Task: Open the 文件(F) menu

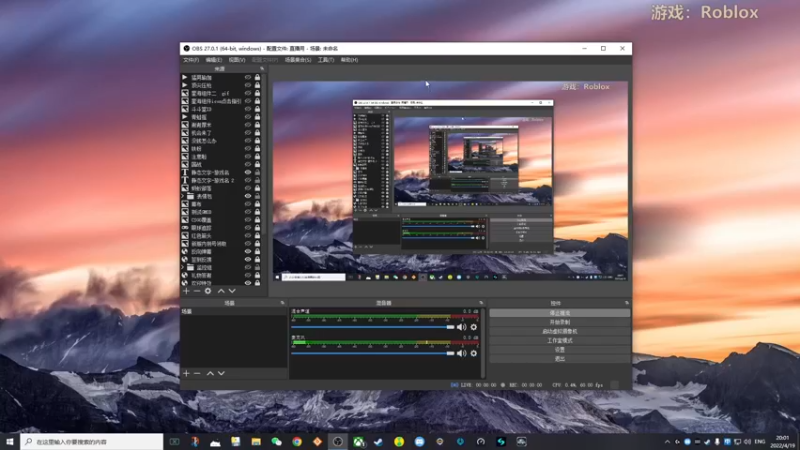Action: (191, 60)
